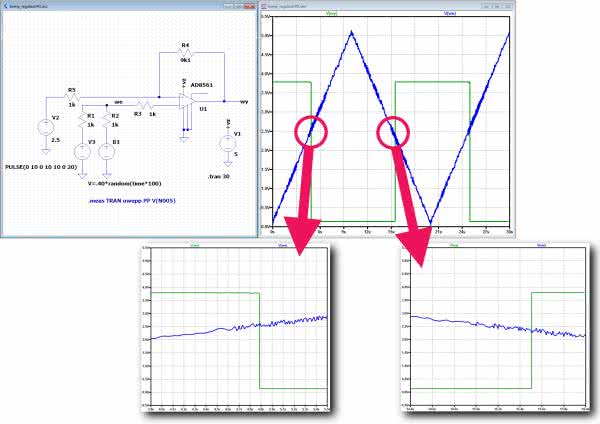This screenshot has width=600, height=424.
Task: Maximize the waveform viewer window
Action: (497, 5)
